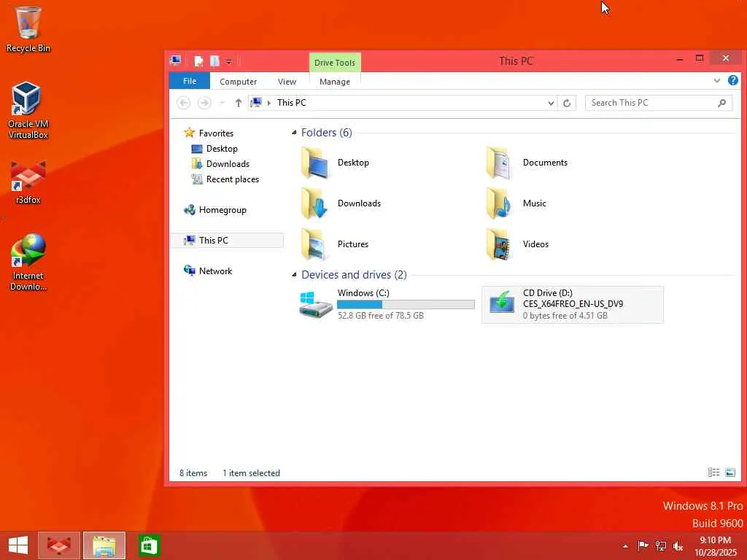Collapse the Folders (6) group

pos(294,133)
